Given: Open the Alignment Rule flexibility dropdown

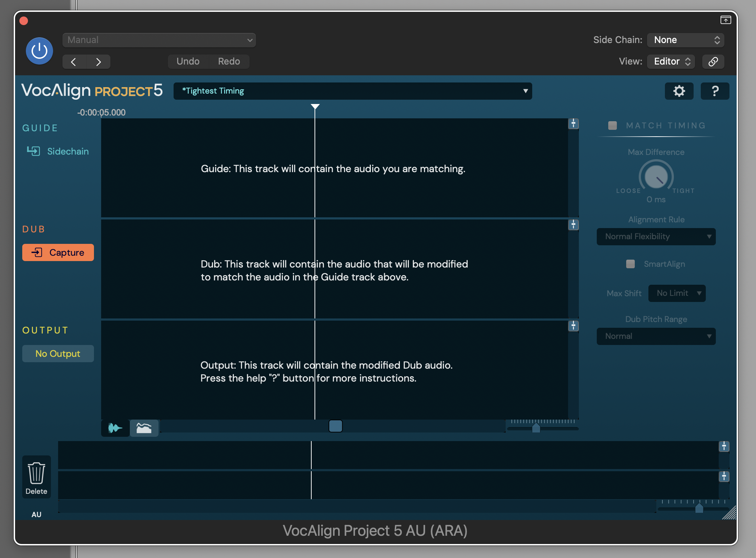Looking at the screenshot, I should point(656,236).
